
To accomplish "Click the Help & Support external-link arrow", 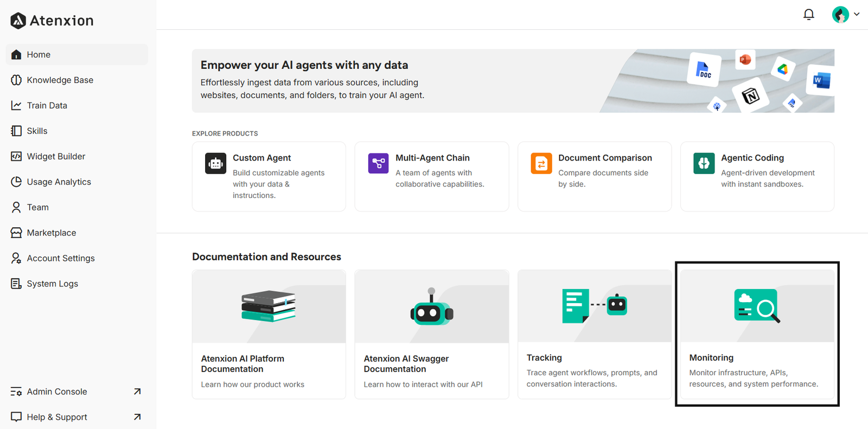I will click(x=137, y=417).
